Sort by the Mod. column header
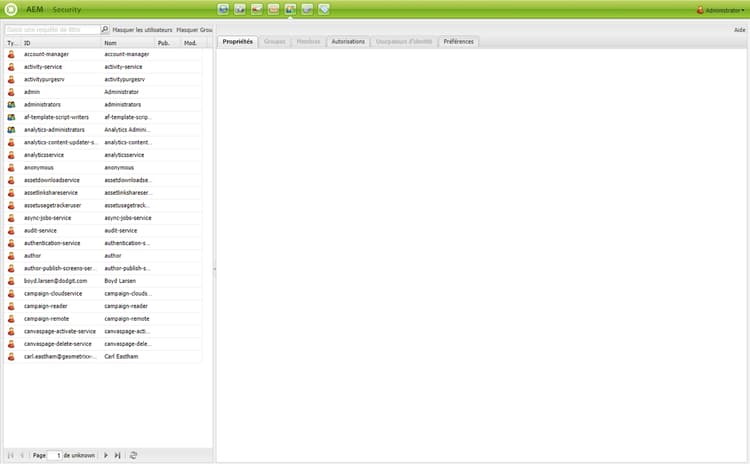Viewport: 750px width, 464px height. (x=194, y=43)
